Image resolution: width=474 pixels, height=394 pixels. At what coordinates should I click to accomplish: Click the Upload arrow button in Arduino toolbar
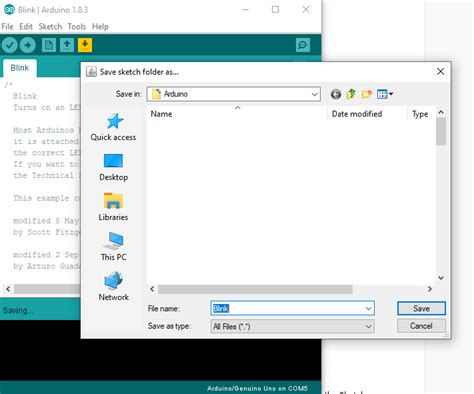click(x=27, y=45)
